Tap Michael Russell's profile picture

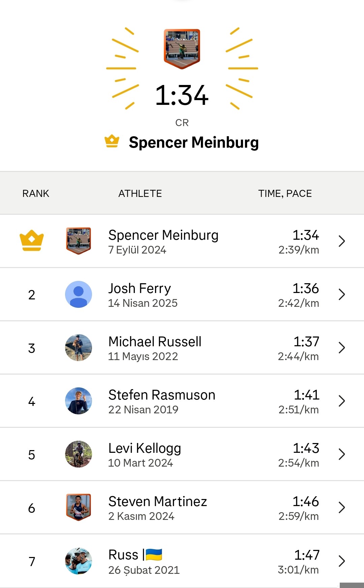point(79,348)
